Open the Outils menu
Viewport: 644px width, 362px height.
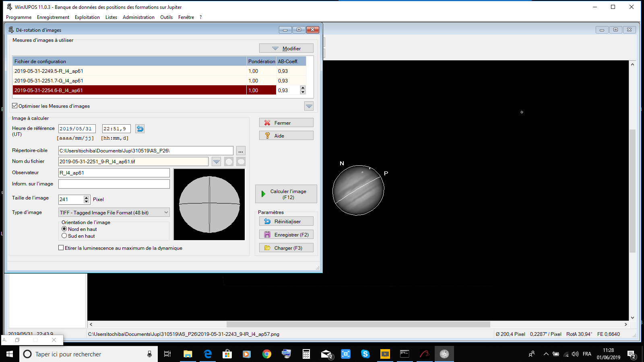point(166,17)
